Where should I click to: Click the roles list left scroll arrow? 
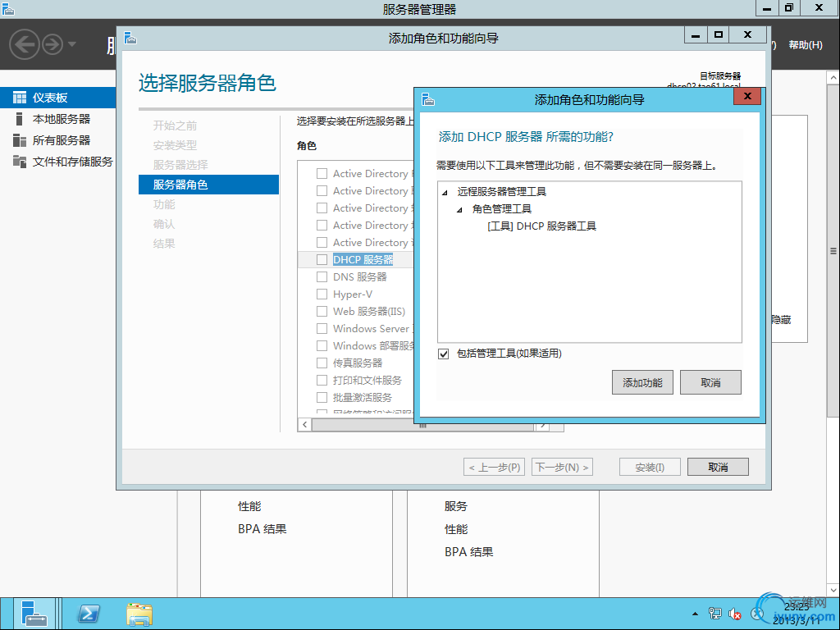click(x=305, y=425)
